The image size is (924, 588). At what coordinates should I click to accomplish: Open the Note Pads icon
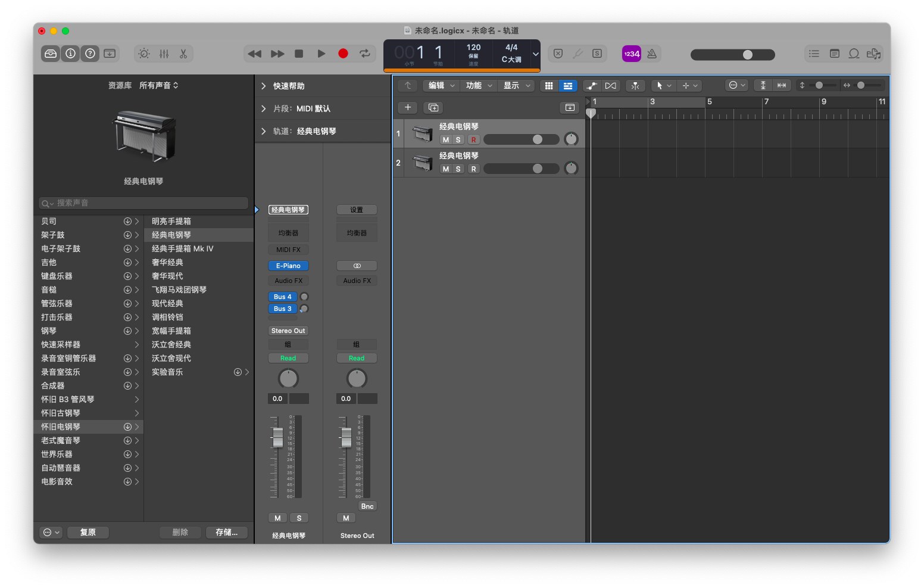click(834, 54)
